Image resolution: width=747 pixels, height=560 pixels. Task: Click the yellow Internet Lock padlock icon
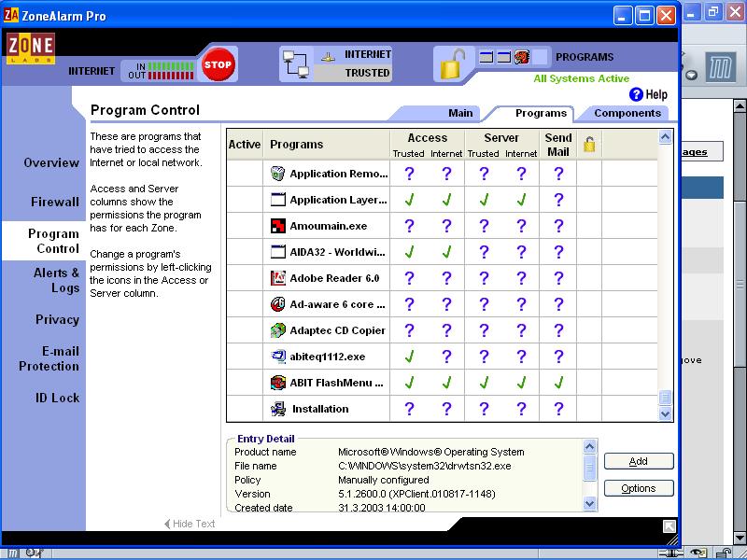click(452, 63)
